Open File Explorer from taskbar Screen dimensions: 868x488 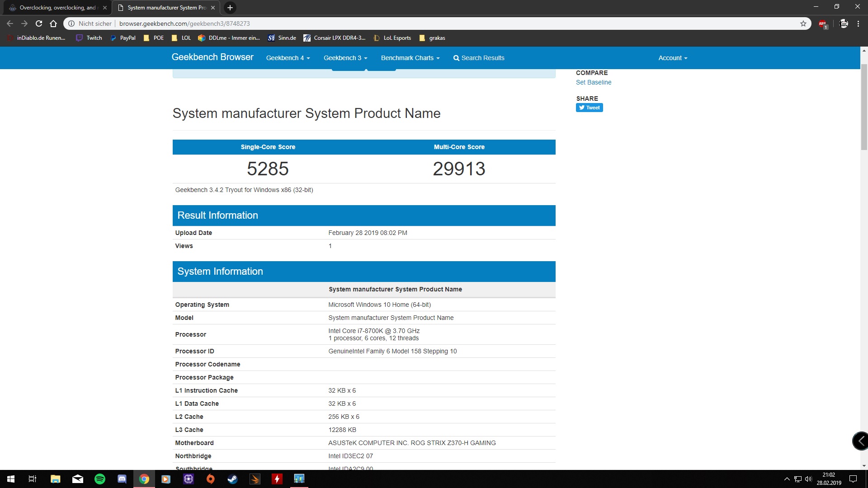click(55, 479)
